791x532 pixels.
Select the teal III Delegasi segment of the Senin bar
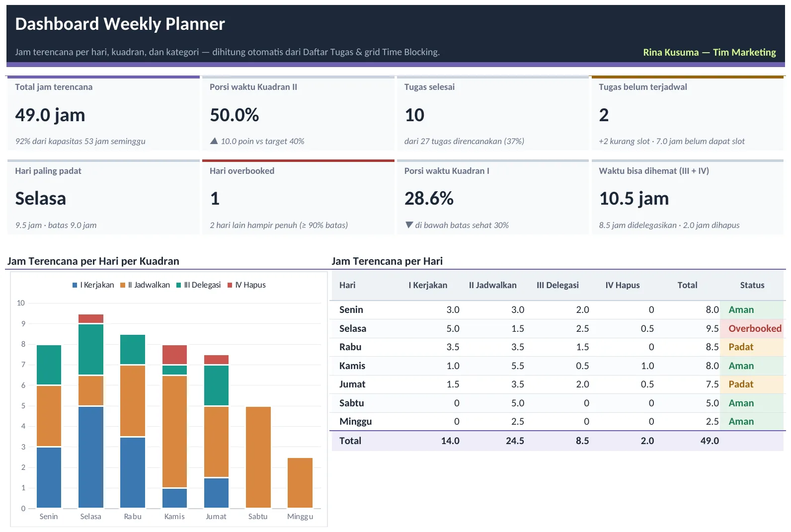tap(49, 365)
